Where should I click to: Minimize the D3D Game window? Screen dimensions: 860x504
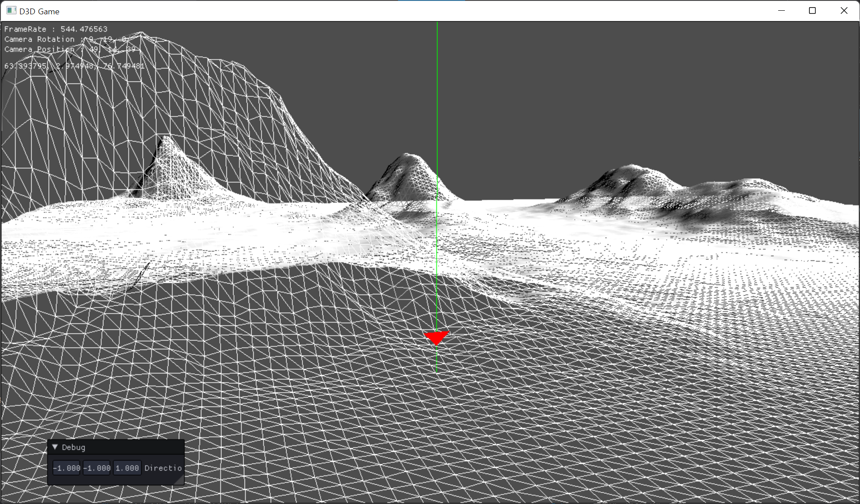(x=781, y=11)
